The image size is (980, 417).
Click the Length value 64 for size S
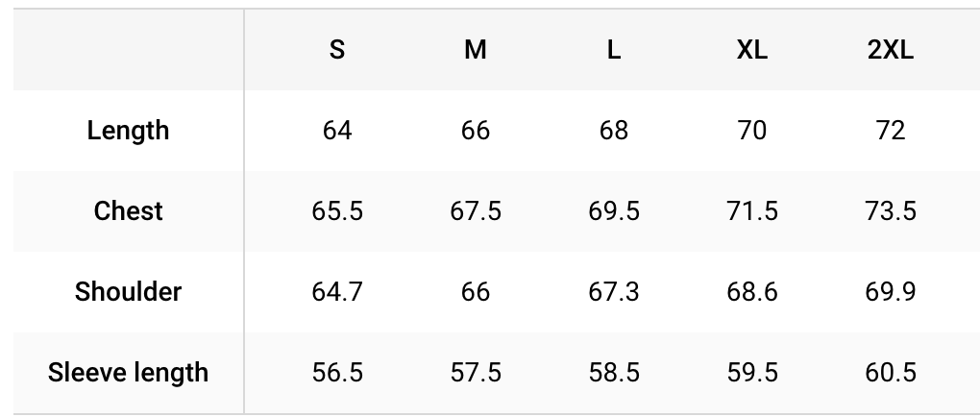337,131
